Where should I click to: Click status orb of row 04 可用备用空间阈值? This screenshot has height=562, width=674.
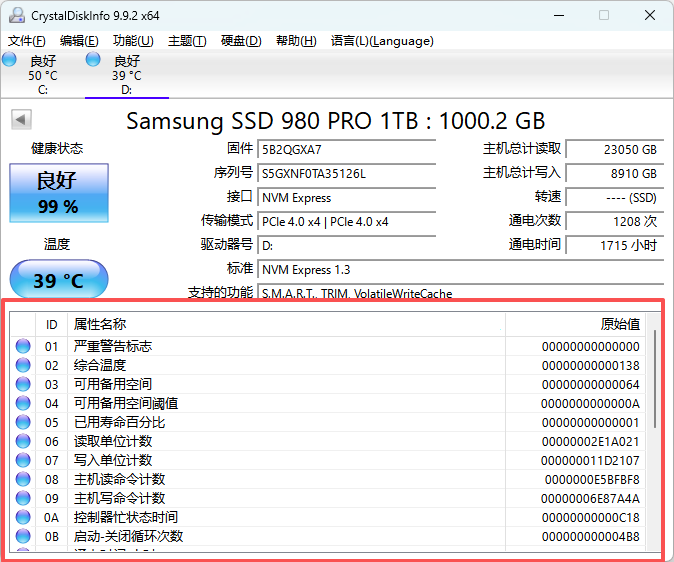pyautogui.click(x=23, y=403)
